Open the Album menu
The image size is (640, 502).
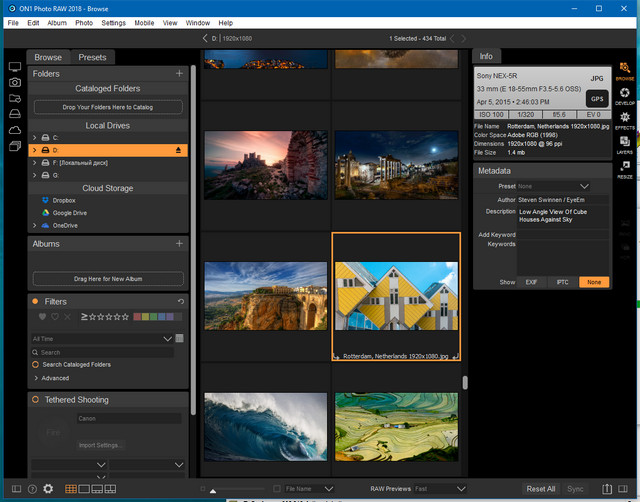pos(57,22)
